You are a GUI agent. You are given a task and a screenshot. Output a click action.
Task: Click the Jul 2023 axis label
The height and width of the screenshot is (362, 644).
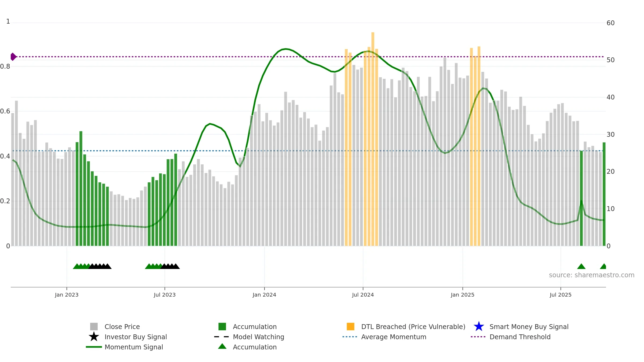[164, 295]
